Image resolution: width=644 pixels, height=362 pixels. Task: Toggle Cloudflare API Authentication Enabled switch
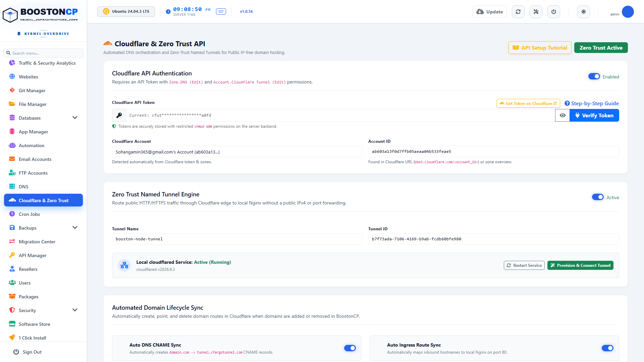(594, 76)
